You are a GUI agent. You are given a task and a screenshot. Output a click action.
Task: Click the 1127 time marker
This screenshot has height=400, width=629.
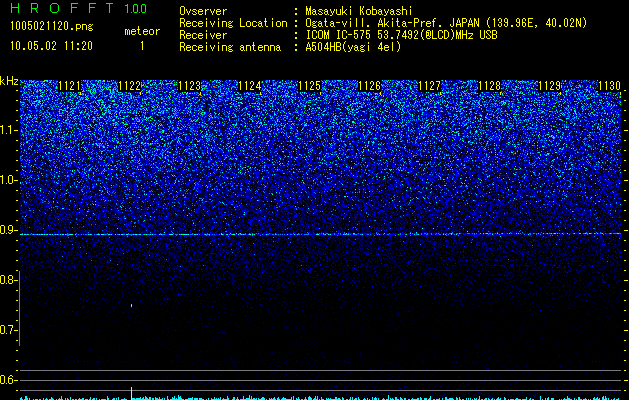tap(430, 86)
